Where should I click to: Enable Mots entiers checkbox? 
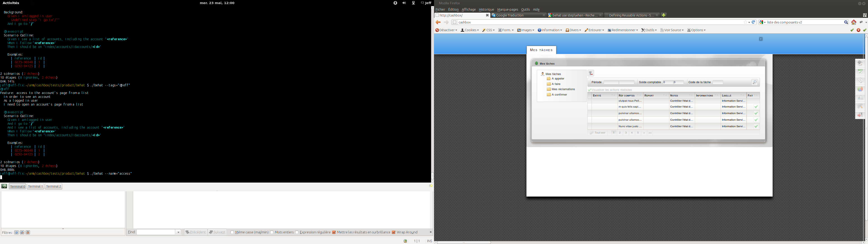(x=271, y=232)
